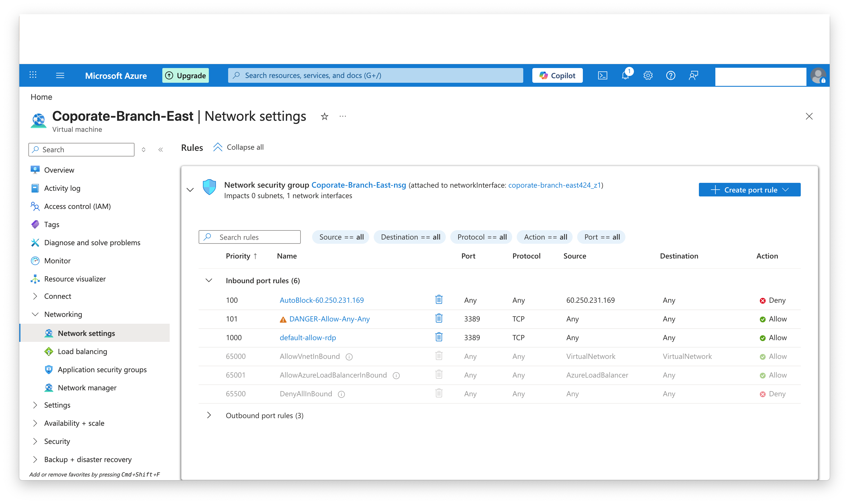Collapse the sidebar with double-chevron icon
849x504 pixels.
(x=160, y=150)
